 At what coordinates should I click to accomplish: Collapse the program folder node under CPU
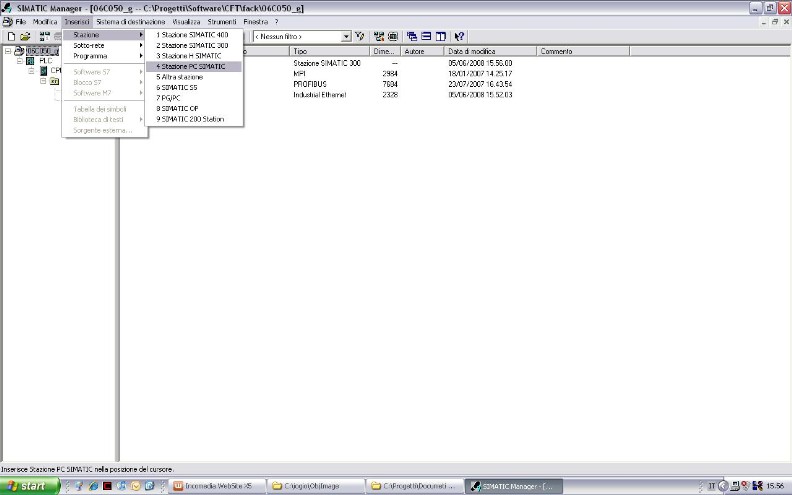[43, 81]
